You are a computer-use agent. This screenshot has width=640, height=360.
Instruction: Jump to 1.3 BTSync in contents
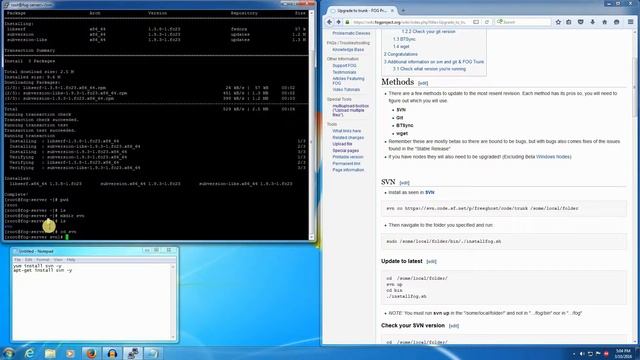coord(404,39)
